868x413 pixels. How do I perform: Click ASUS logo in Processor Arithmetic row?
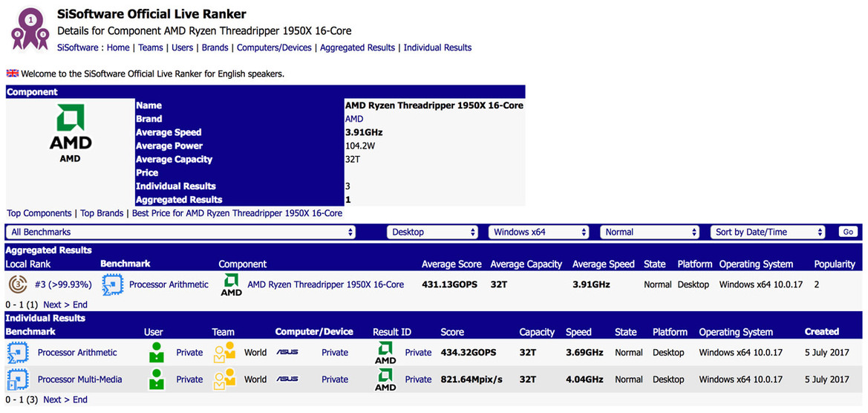point(287,353)
